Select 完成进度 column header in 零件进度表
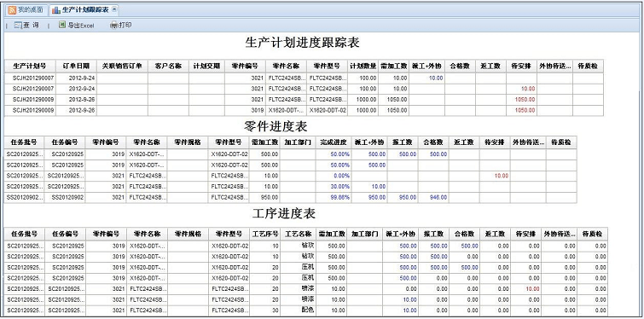 pyautogui.click(x=333, y=142)
